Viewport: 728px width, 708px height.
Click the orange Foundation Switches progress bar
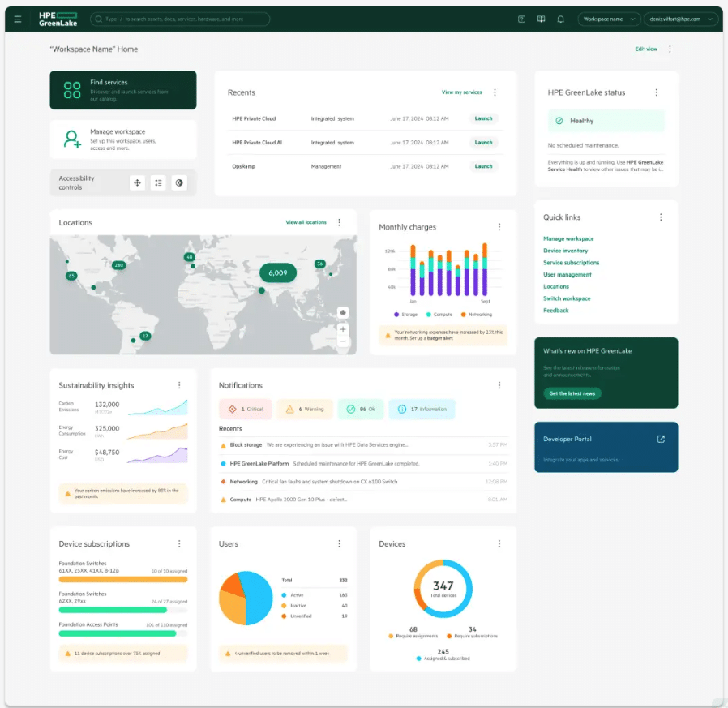(x=123, y=580)
